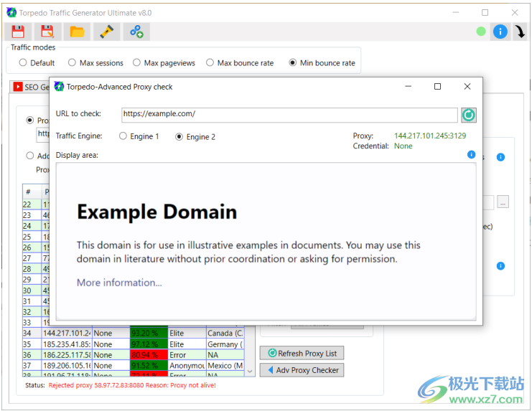Click the Germany country cell
This screenshot has width=532, height=411.
tap(225, 344)
